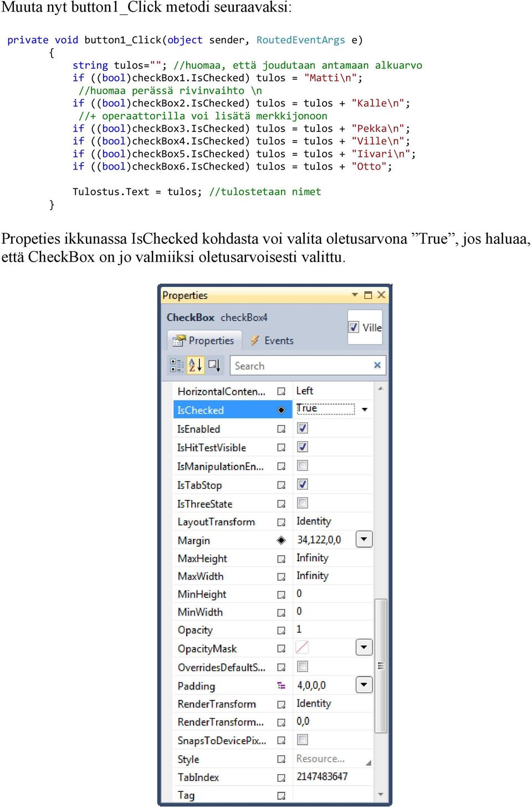The width and height of the screenshot is (532, 809).
Task: Click the TabIndex property marker
Action: [x=281, y=777]
